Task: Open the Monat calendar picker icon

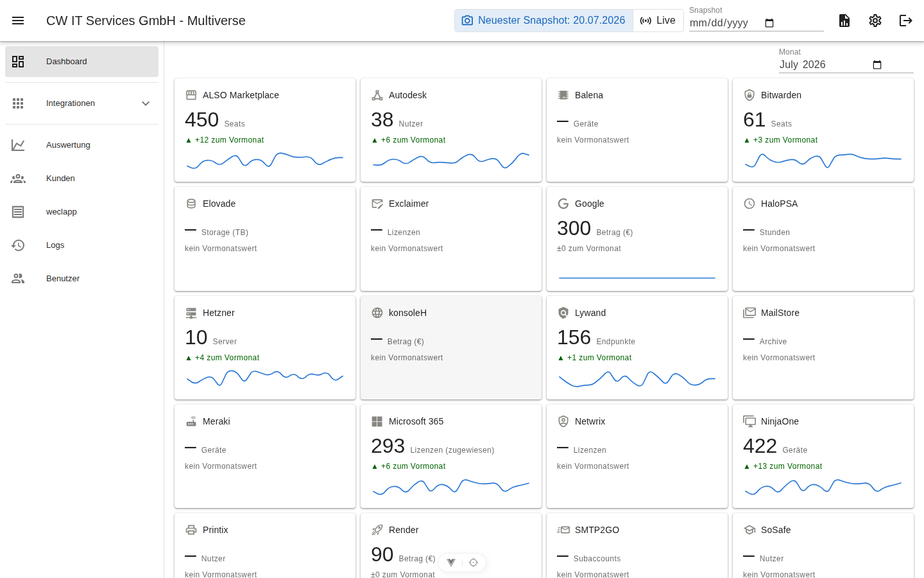Action: 877,64
